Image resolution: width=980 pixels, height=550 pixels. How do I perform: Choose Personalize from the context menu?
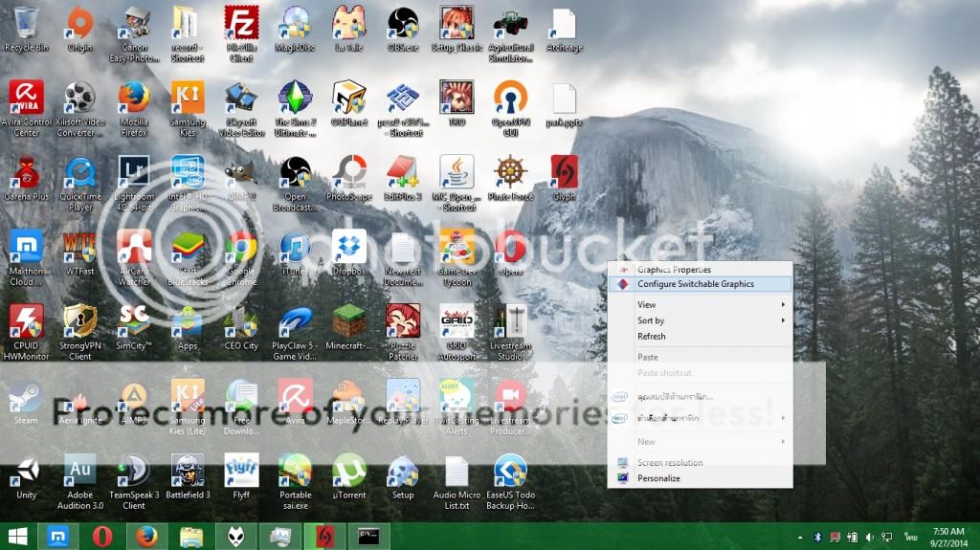[x=658, y=478]
